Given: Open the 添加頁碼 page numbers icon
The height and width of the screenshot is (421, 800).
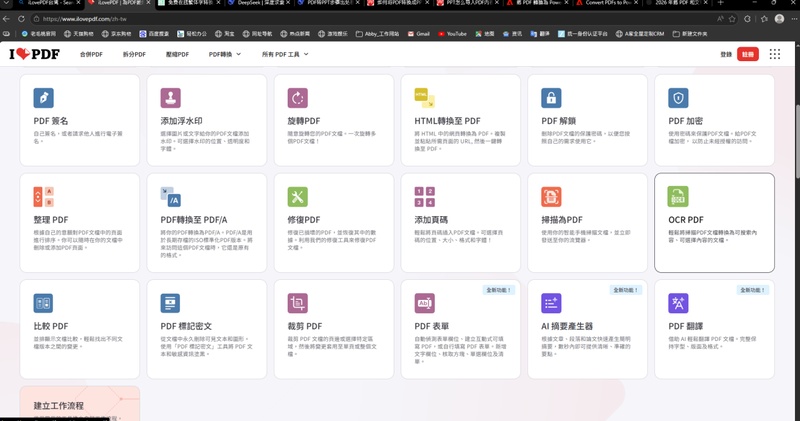Looking at the screenshot, I should (x=424, y=196).
